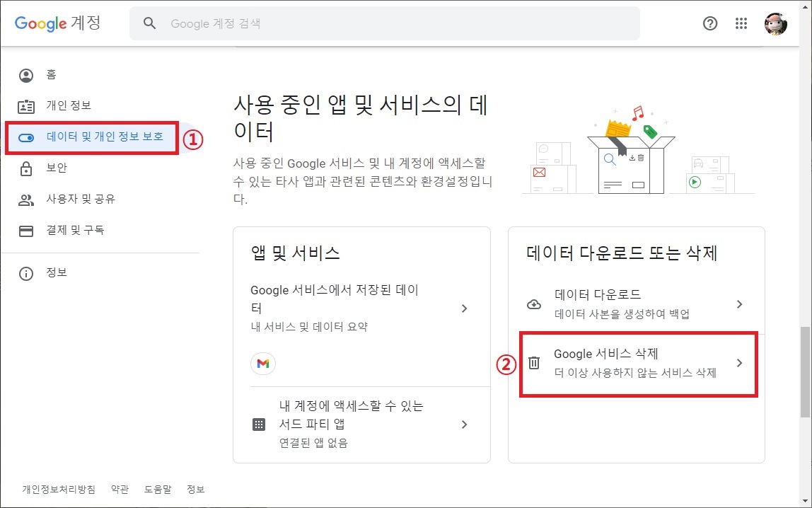This screenshot has width=812, height=508.
Task: Open 도움말 footer link
Action: [x=158, y=490]
